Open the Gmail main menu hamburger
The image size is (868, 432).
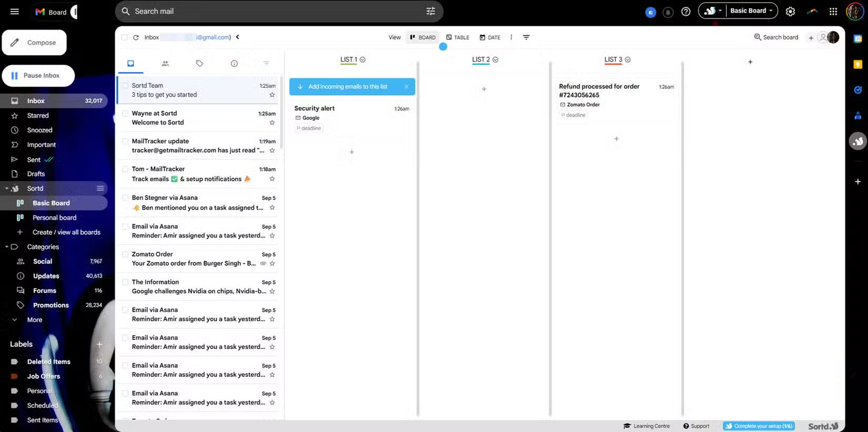(14, 12)
